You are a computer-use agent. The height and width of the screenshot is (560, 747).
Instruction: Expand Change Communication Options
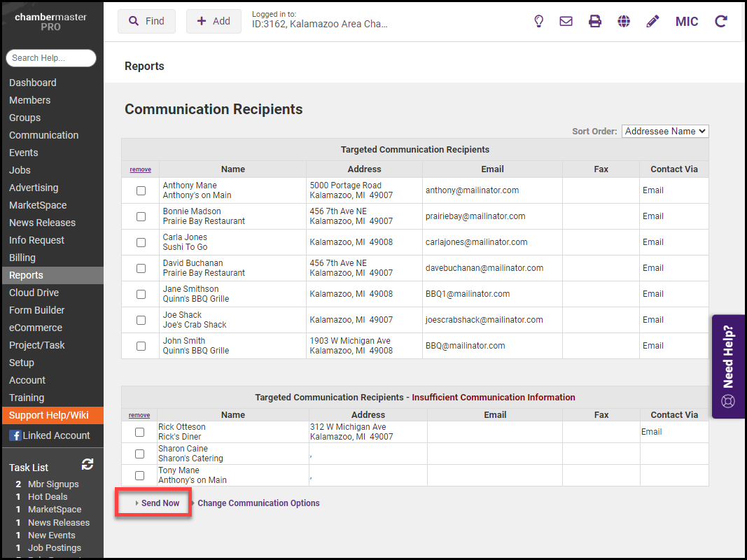(x=258, y=503)
